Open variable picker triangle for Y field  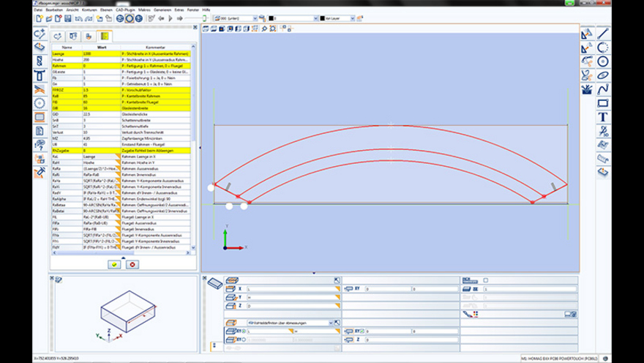tap(337, 297)
